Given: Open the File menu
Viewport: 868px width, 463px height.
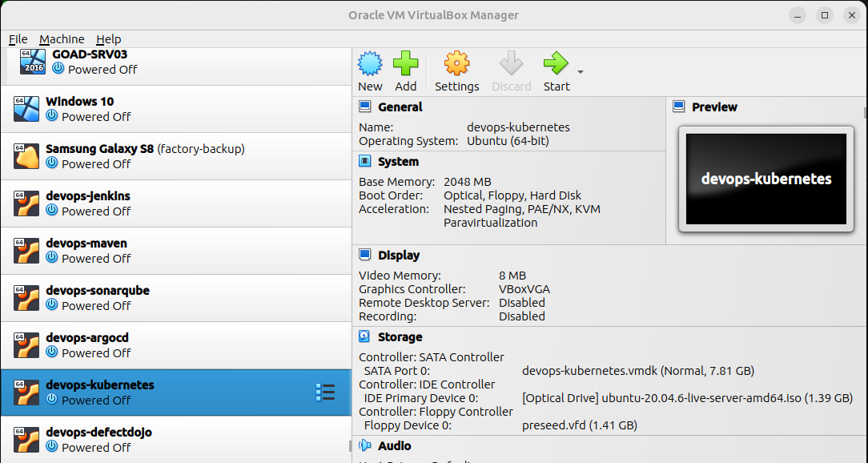Looking at the screenshot, I should 18,39.
